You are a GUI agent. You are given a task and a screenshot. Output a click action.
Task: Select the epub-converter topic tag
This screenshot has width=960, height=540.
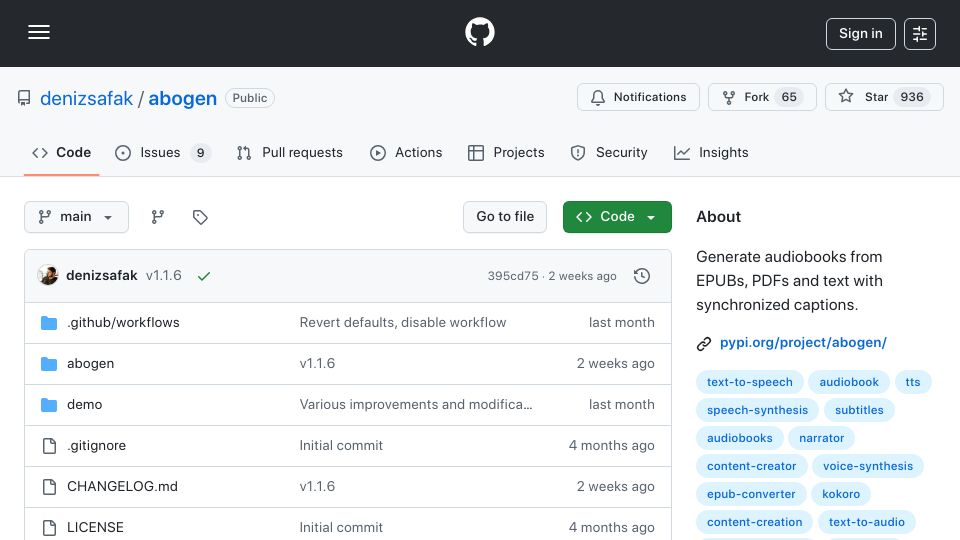click(751, 495)
